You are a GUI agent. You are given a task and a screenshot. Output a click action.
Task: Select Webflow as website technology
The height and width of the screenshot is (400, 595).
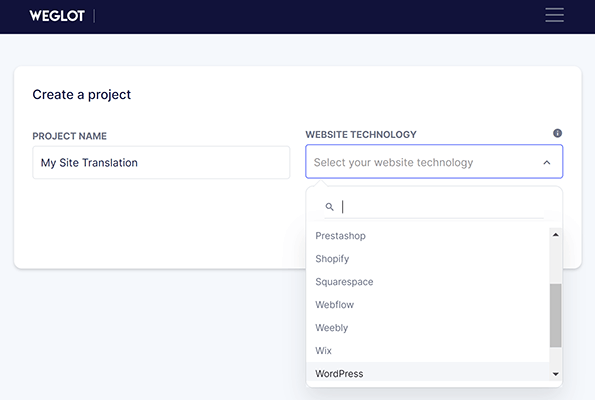[x=428, y=305]
